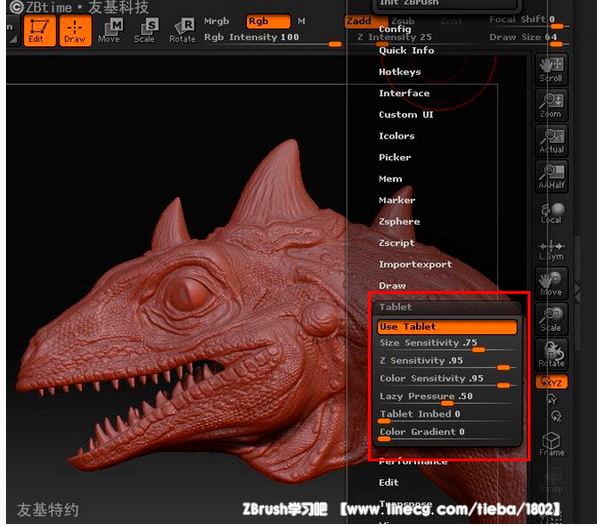This screenshot has width=597, height=526.
Task: Click the Rotate icon in right shelf
Action: coord(551,354)
